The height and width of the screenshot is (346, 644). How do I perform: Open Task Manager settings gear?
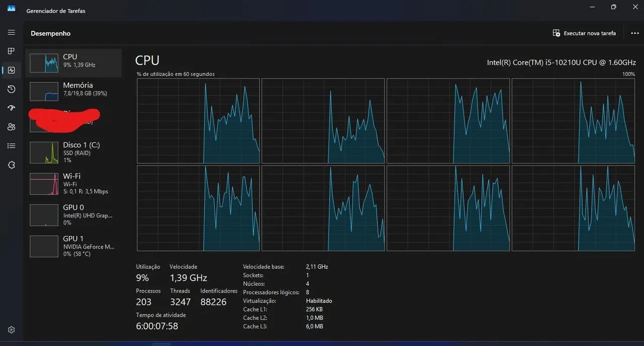[11, 330]
